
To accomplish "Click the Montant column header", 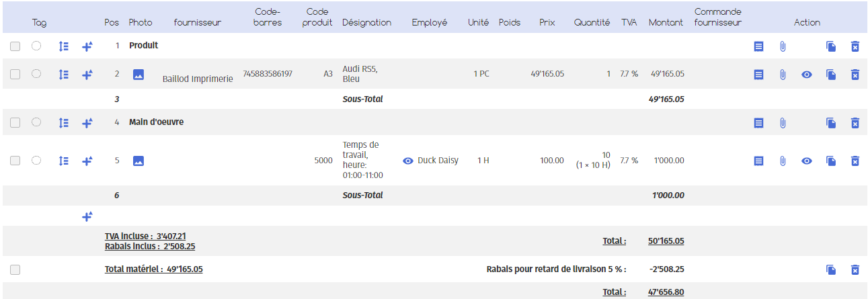I will (666, 22).
